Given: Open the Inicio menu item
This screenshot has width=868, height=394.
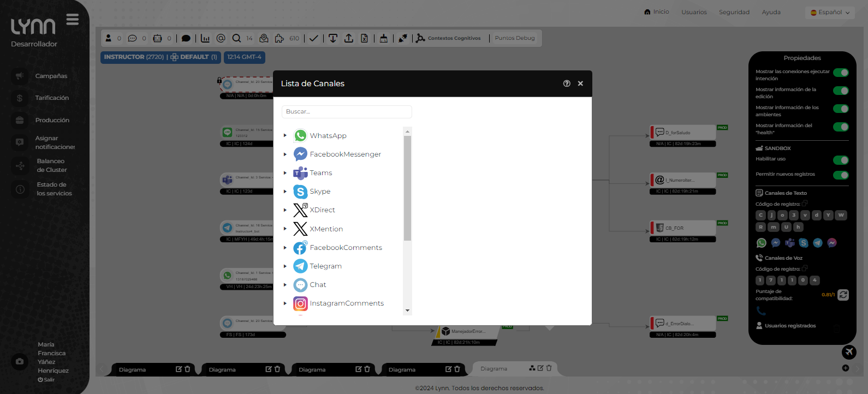Looking at the screenshot, I should click(657, 12).
